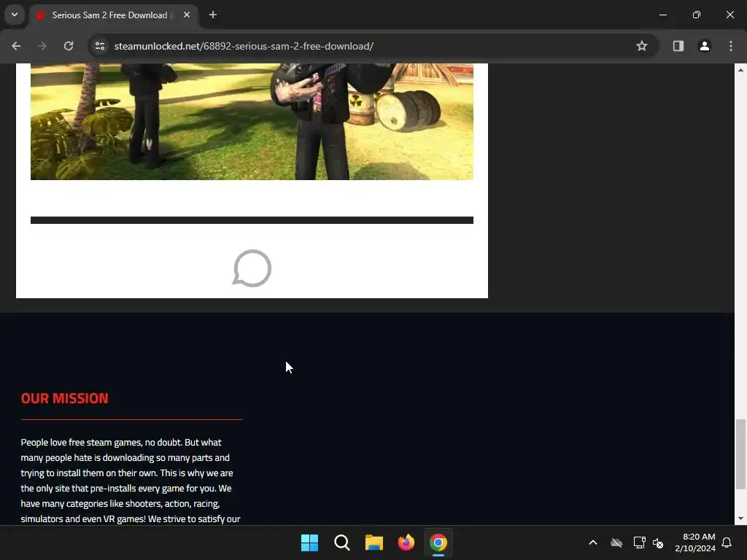
Task: Click the scrollbar up arrow
Action: click(740, 70)
